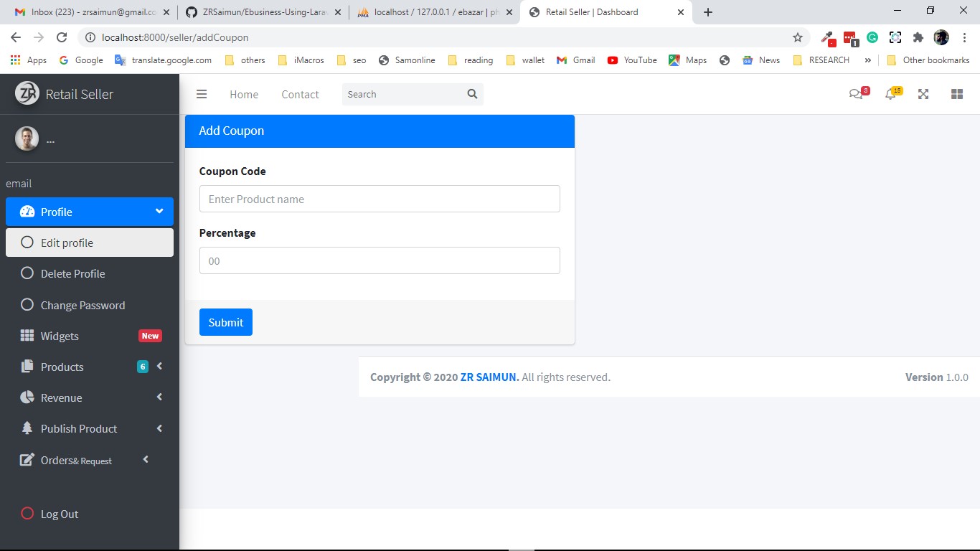
Task: Click the Coupon Code input field
Action: pos(380,199)
